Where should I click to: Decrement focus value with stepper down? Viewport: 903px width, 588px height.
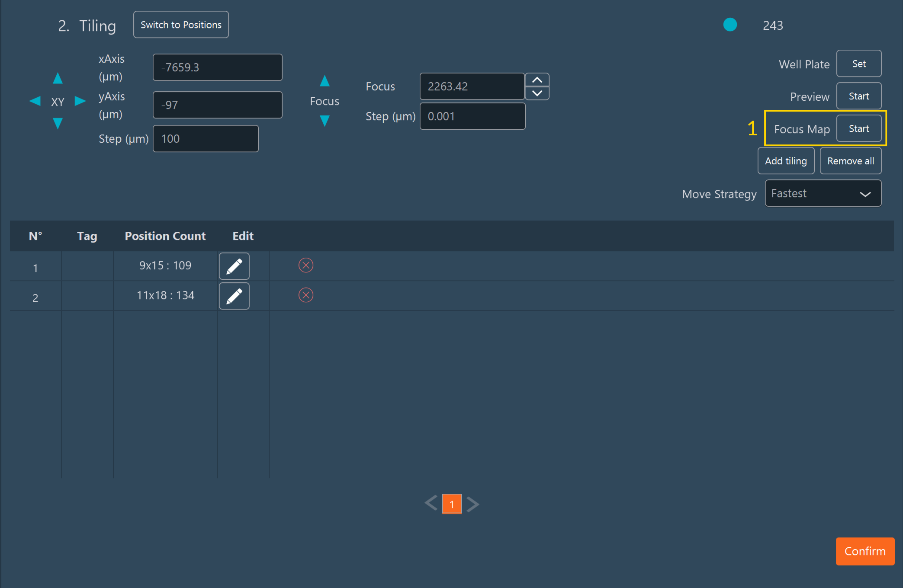(x=537, y=93)
